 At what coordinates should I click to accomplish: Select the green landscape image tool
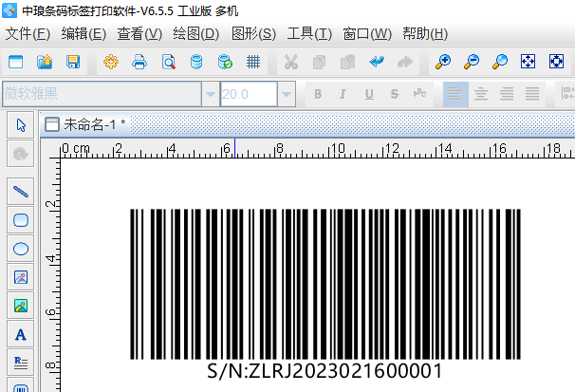21,306
